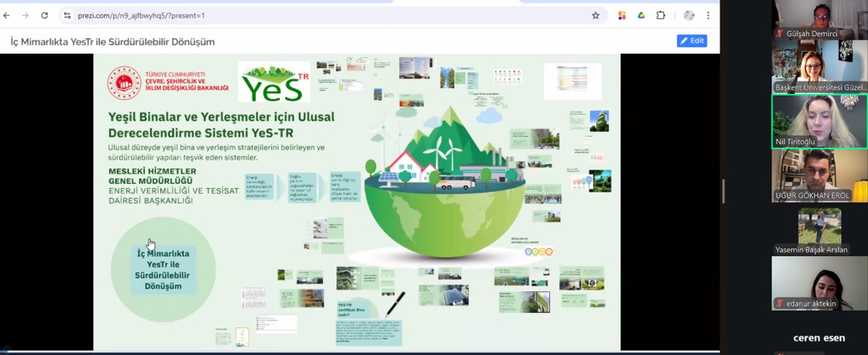868x355 pixels.
Task: Click the YeS-TR logo on the slide
Action: click(x=274, y=82)
